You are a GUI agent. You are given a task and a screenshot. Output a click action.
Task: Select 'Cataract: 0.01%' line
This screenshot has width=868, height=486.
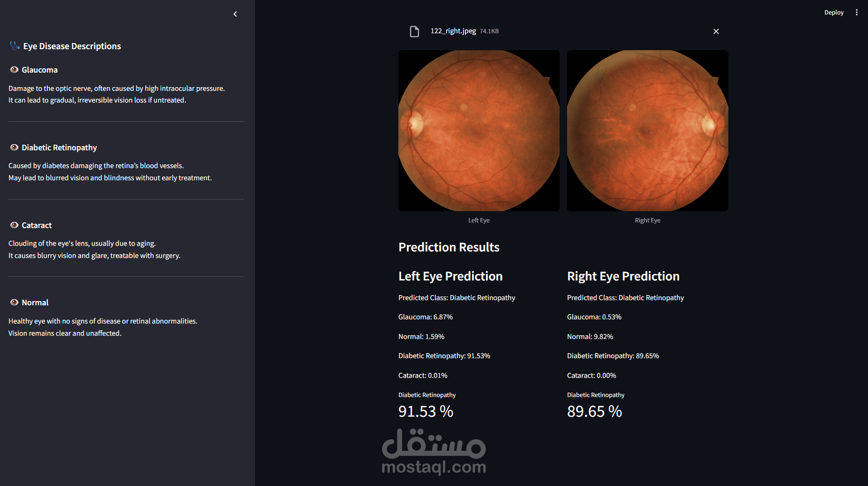[x=423, y=376]
